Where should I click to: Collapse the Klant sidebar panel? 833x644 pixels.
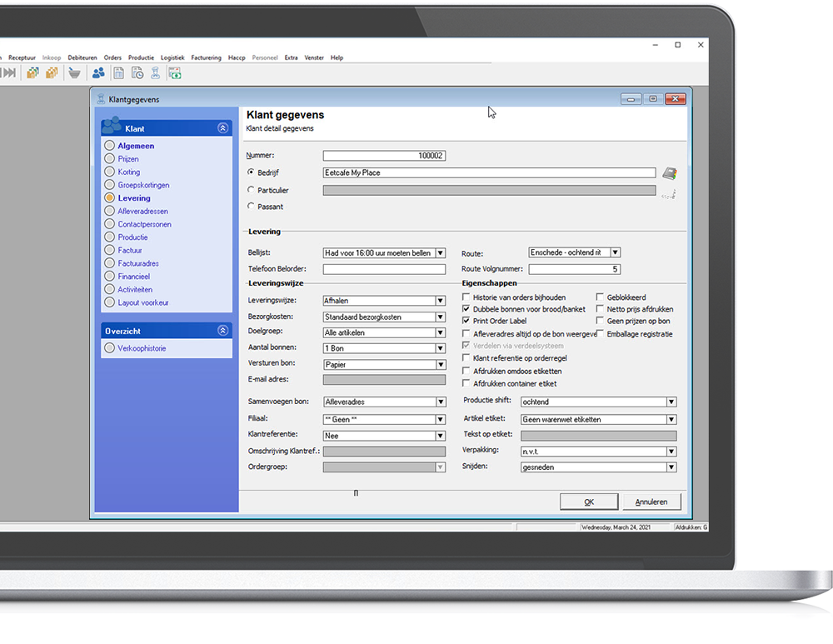[x=222, y=128]
